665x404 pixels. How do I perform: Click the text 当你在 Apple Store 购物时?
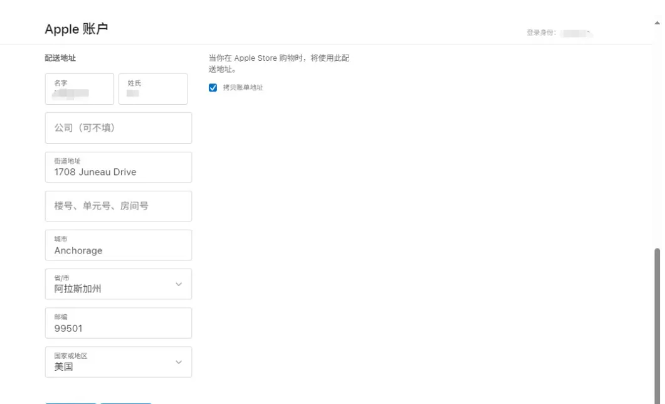[256, 58]
